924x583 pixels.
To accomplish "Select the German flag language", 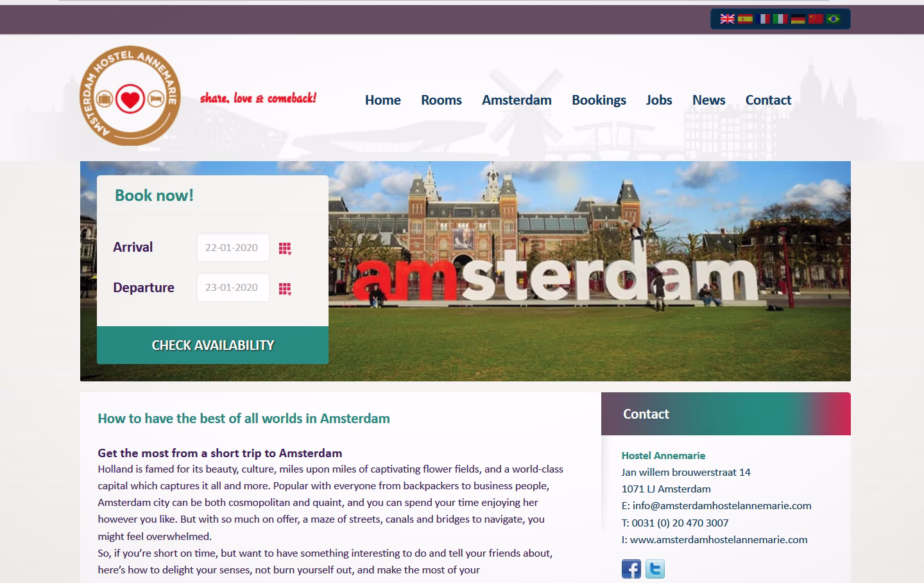I will [x=798, y=19].
